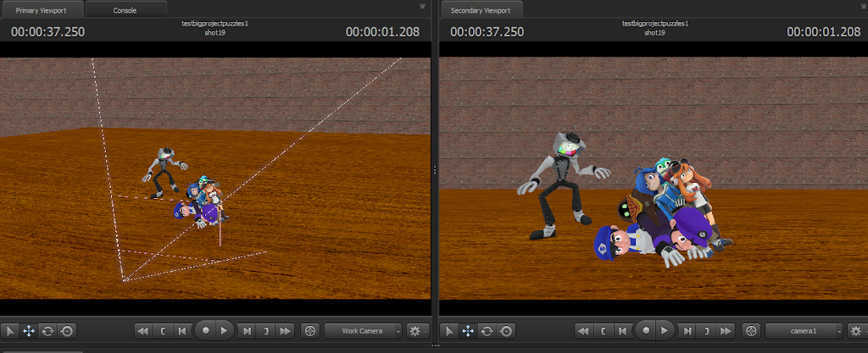Screen dimensions: 868x353
Task: Switch to the Primary Viewport tab
Action: click(x=42, y=10)
